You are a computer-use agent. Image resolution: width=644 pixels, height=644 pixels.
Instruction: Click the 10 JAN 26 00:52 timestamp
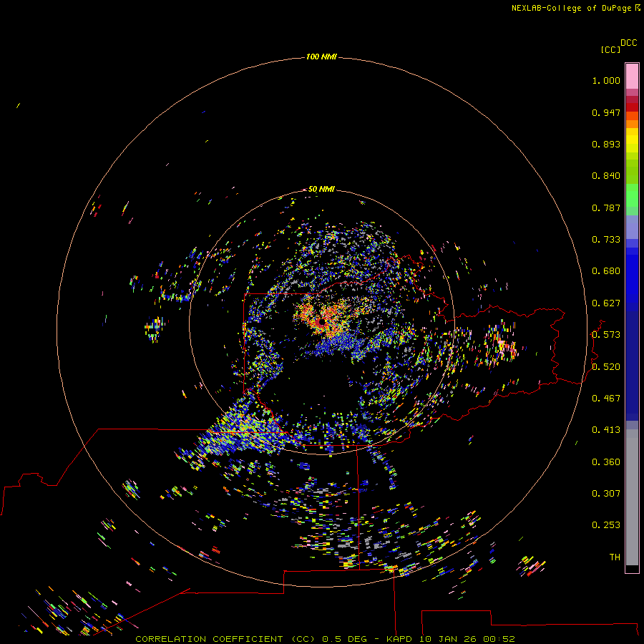tap(467, 639)
